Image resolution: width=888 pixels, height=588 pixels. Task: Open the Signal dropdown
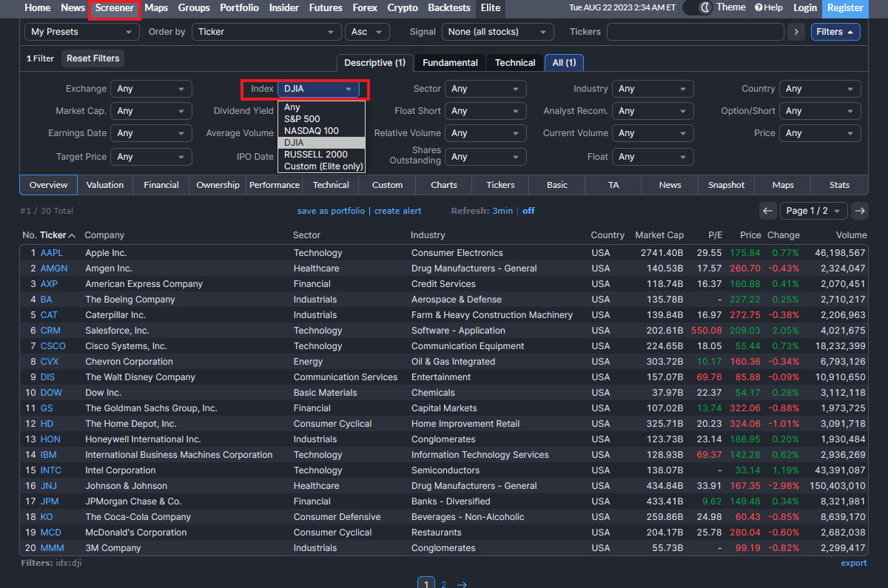[x=498, y=32]
